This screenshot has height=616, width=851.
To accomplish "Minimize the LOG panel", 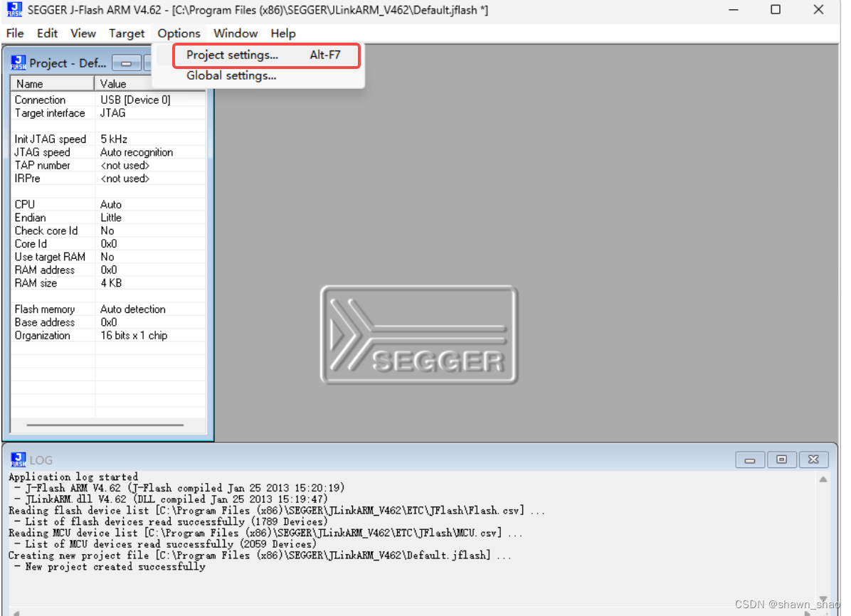I will click(749, 460).
